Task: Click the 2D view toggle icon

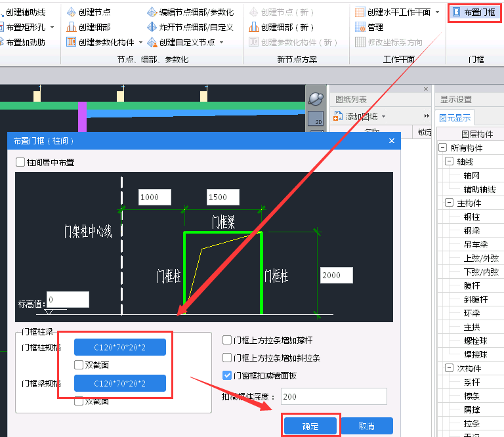Action: [316, 119]
